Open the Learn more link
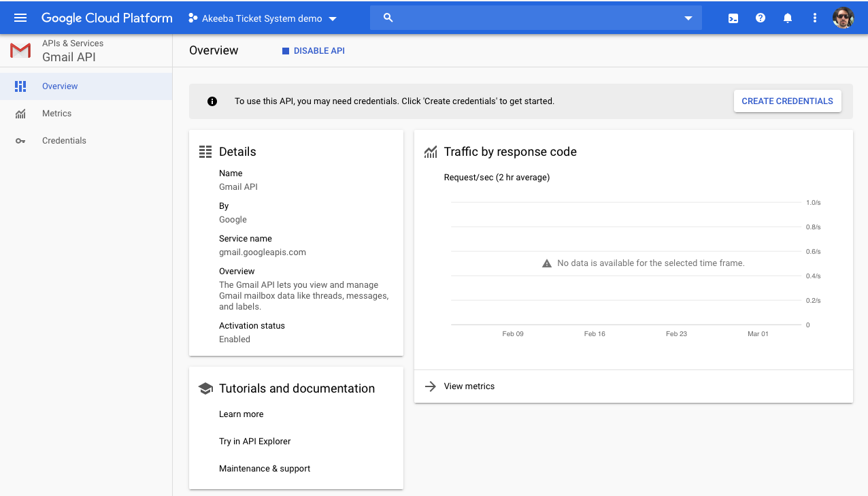The height and width of the screenshot is (496, 868). [x=241, y=414]
